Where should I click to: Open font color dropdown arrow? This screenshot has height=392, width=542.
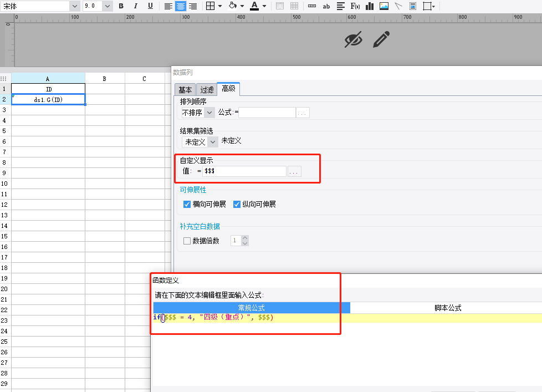(x=264, y=6)
